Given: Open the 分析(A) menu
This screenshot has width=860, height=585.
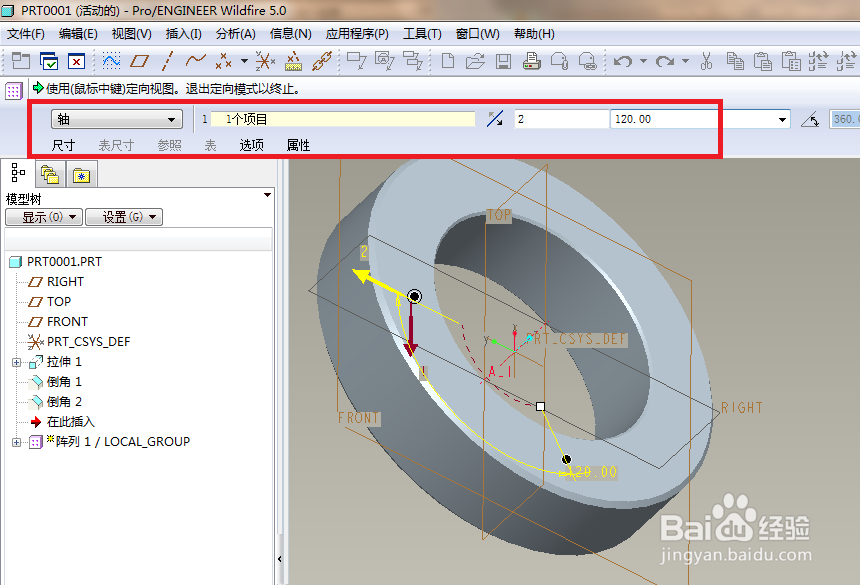Looking at the screenshot, I should [x=236, y=34].
